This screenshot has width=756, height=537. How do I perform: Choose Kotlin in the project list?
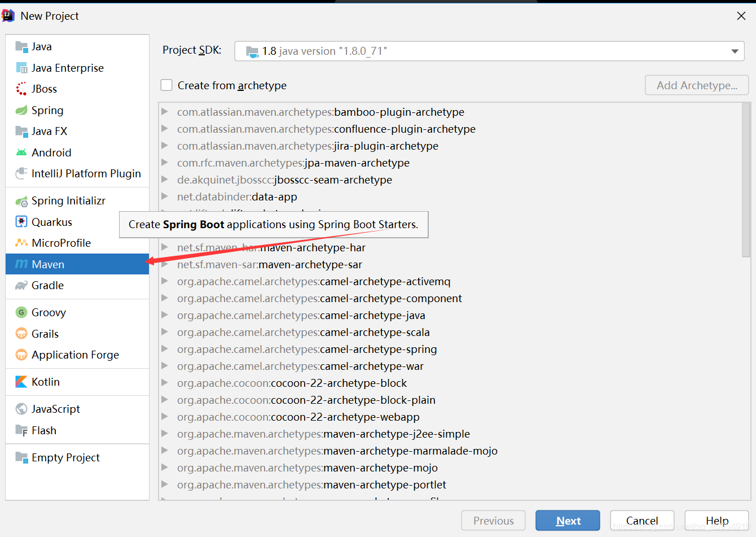click(x=77, y=382)
